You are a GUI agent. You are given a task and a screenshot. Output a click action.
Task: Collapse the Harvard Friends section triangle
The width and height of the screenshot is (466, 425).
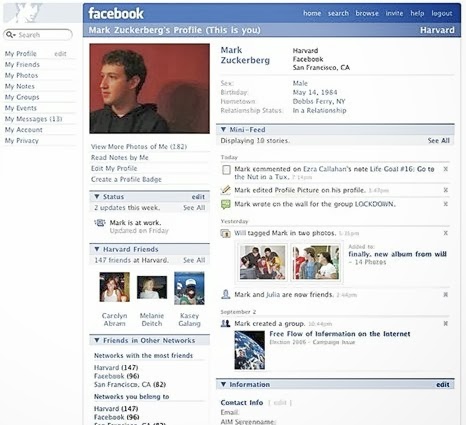(97, 249)
